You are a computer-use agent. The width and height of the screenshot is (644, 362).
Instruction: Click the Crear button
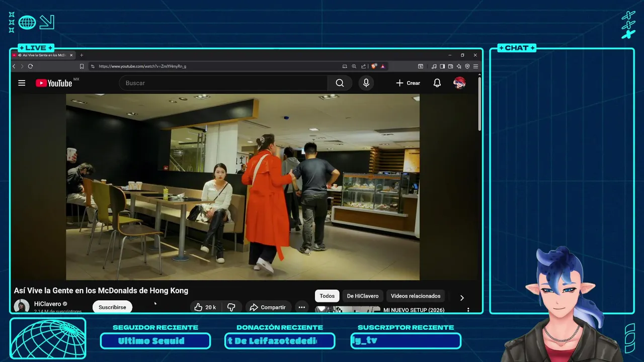pos(408,83)
